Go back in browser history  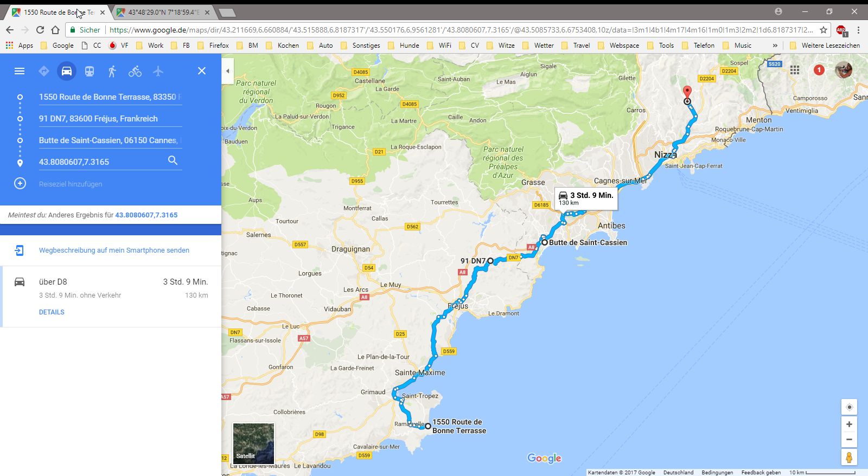(10, 30)
